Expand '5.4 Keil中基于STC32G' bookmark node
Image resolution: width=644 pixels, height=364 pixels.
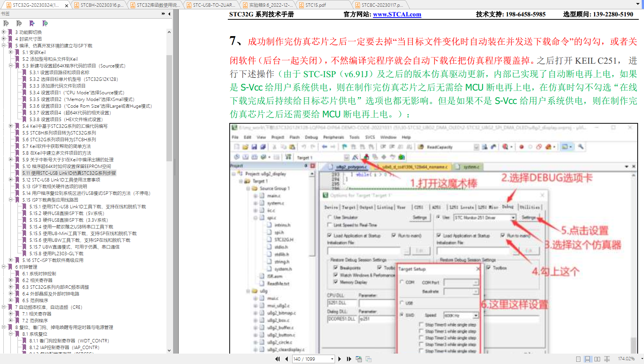pyautogui.click(x=11, y=126)
